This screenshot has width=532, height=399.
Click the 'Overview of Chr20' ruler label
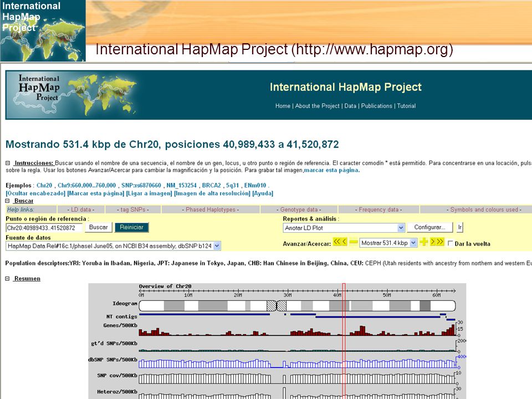pos(165,287)
